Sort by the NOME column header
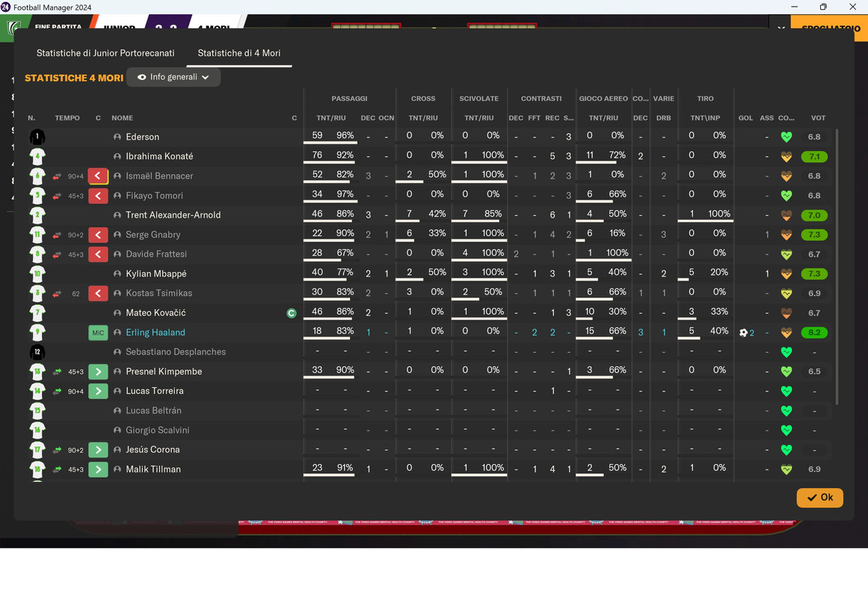 [123, 118]
